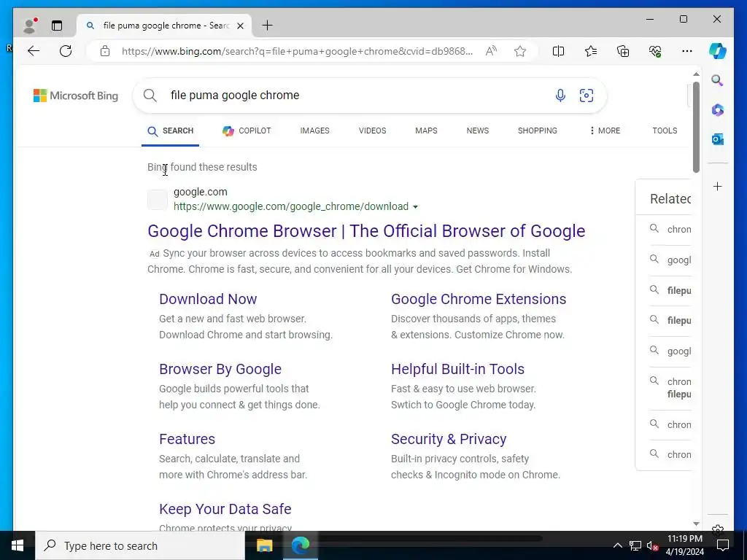Open Google Chrome Extensions link
747x560 pixels.
(x=479, y=299)
